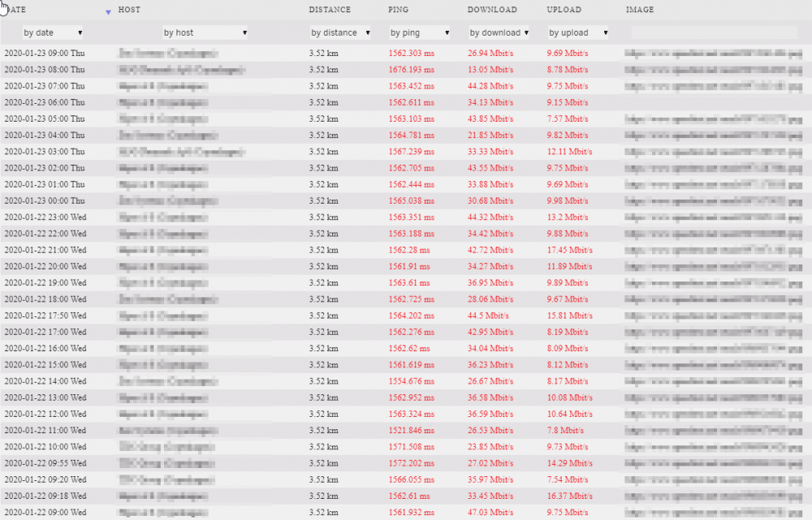Sort by the UPLOAD column header
812x520 pixels.
[x=564, y=10]
